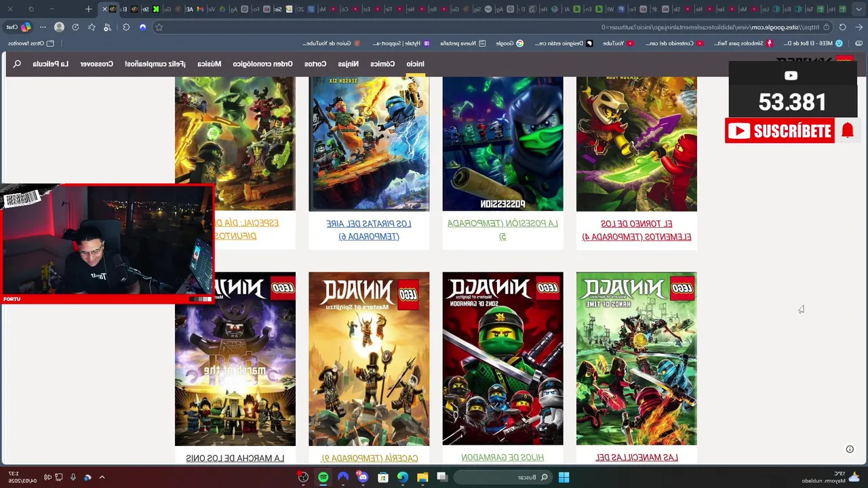Click the YouTube bookmark

618,43
